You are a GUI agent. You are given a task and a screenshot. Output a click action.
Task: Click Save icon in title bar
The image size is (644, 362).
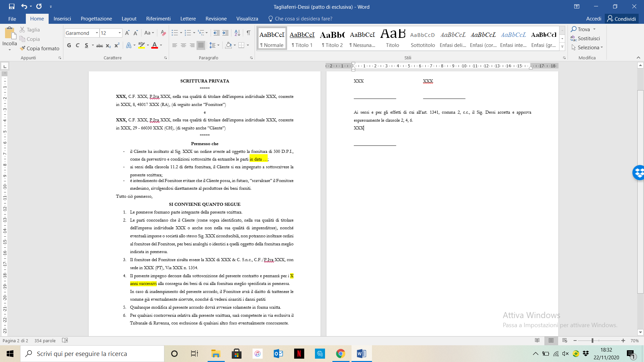coord(12,6)
